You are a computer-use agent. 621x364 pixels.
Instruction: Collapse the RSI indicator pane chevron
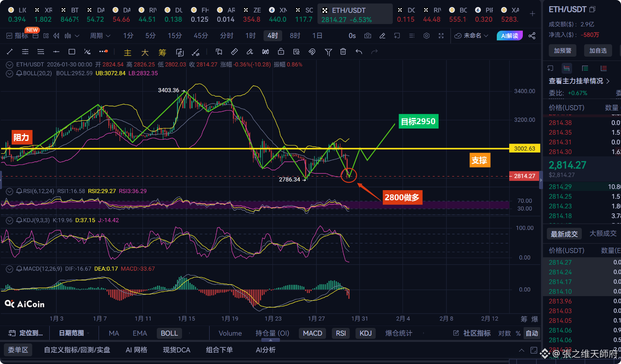click(x=10, y=191)
